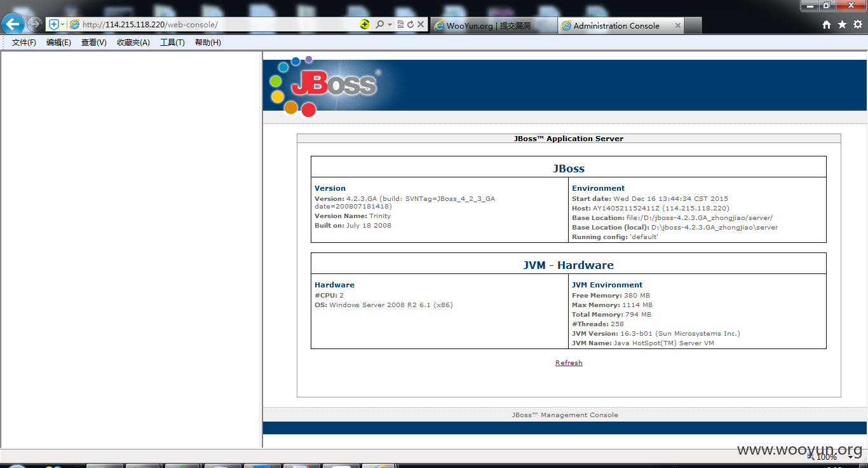Open a new blank tab
Image resolution: width=868 pixels, height=468 pixels.
(x=693, y=25)
